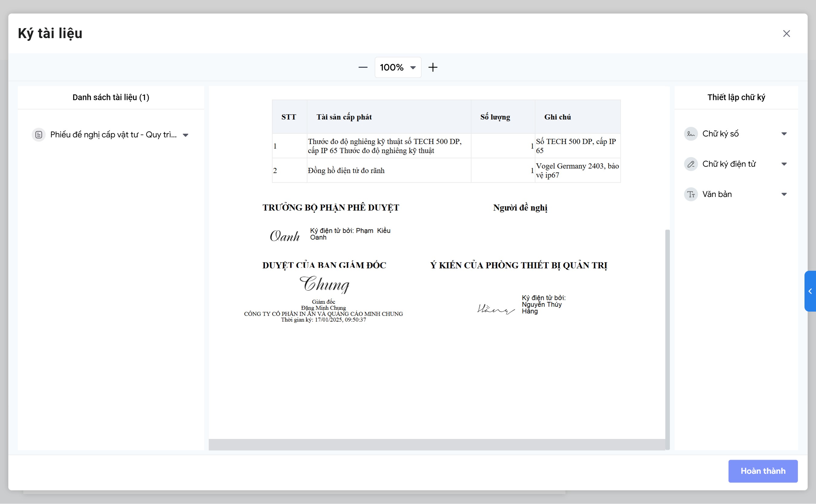Screen dimensions: 816x504
Task: Select the Phiếu đề nghị cấp vật tư document
Action: coord(113,135)
